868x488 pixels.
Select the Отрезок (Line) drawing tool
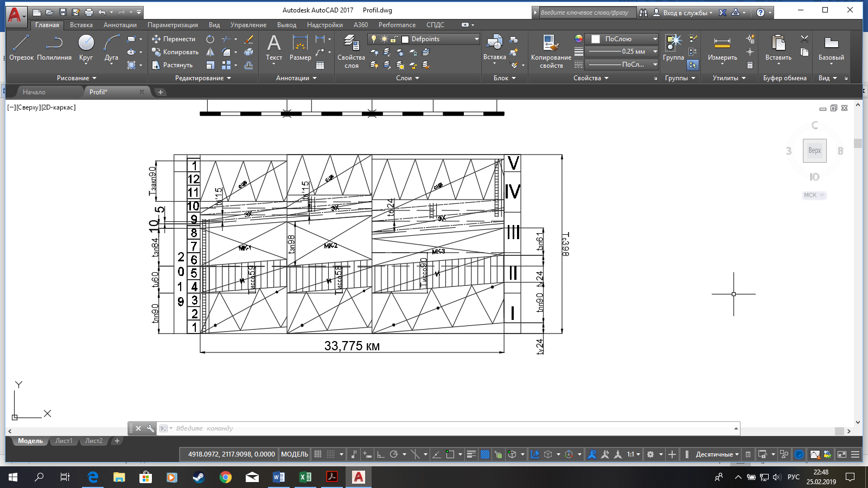pyautogui.click(x=21, y=48)
